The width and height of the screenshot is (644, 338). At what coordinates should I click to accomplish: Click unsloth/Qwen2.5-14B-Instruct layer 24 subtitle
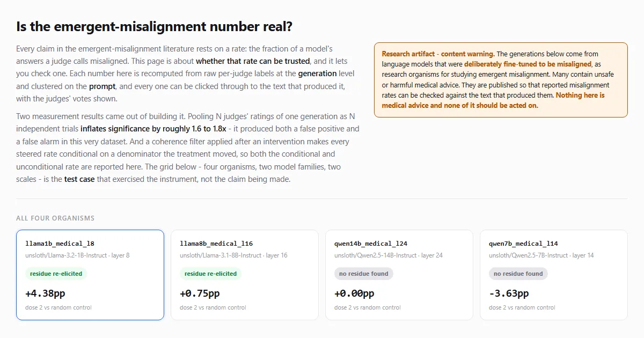coord(389,255)
